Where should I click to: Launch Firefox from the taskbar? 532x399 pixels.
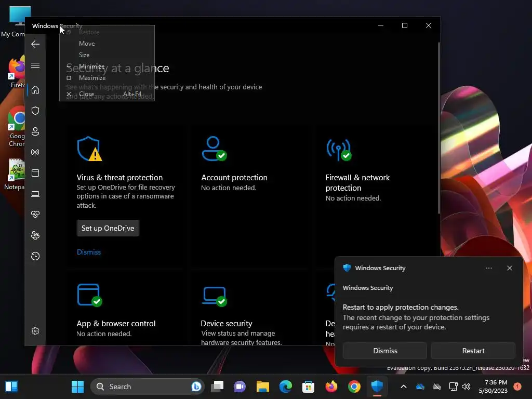click(331, 387)
